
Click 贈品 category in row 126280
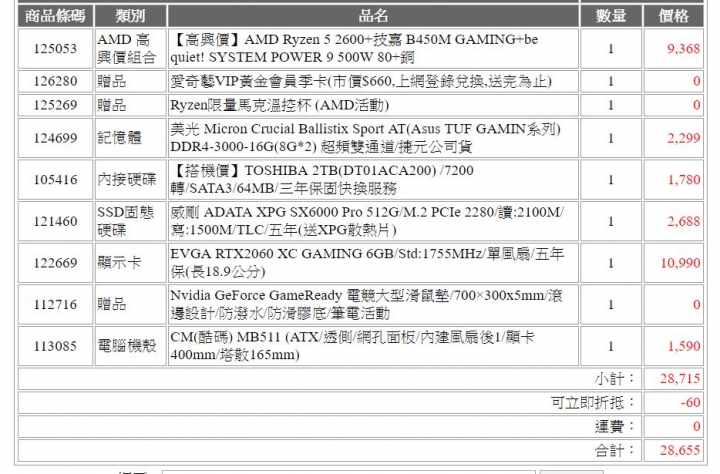click(112, 81)
